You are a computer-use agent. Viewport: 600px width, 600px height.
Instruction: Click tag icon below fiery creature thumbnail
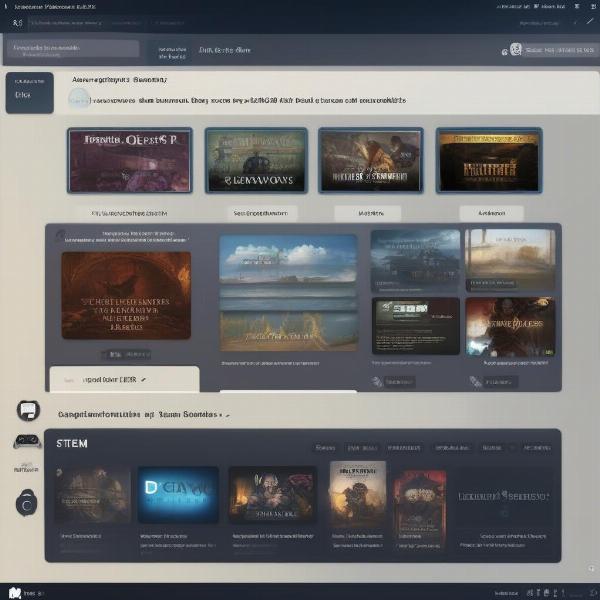476,382
